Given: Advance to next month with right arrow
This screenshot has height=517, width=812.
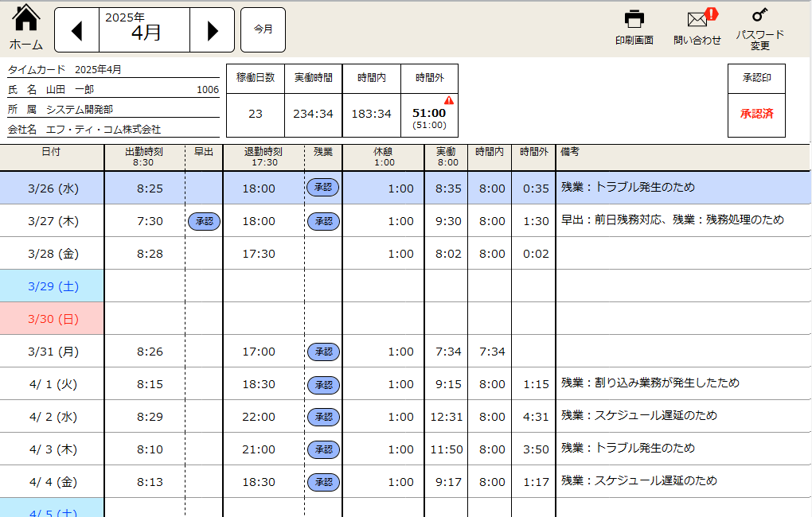Looking at the screenshot, I should [x=212, y=30].
